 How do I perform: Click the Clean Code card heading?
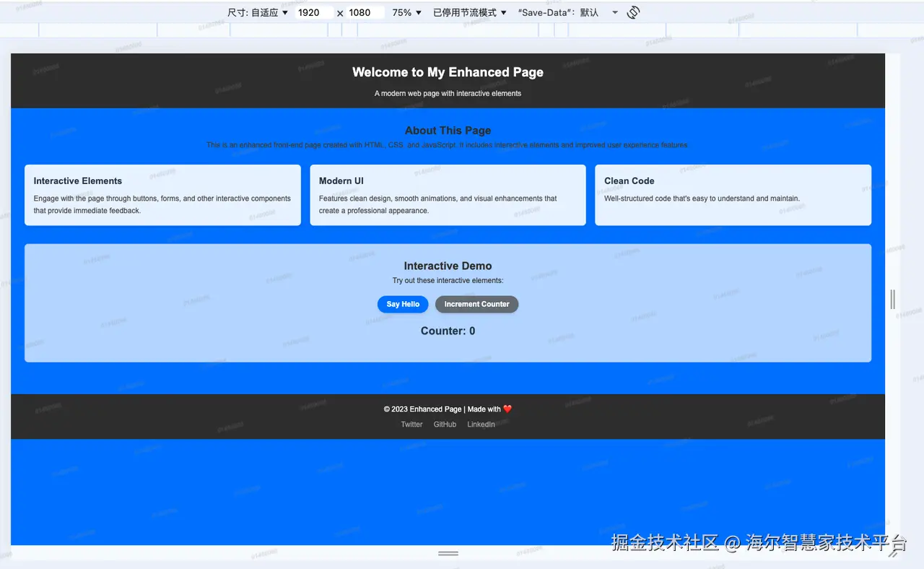(x=629, y=181)
